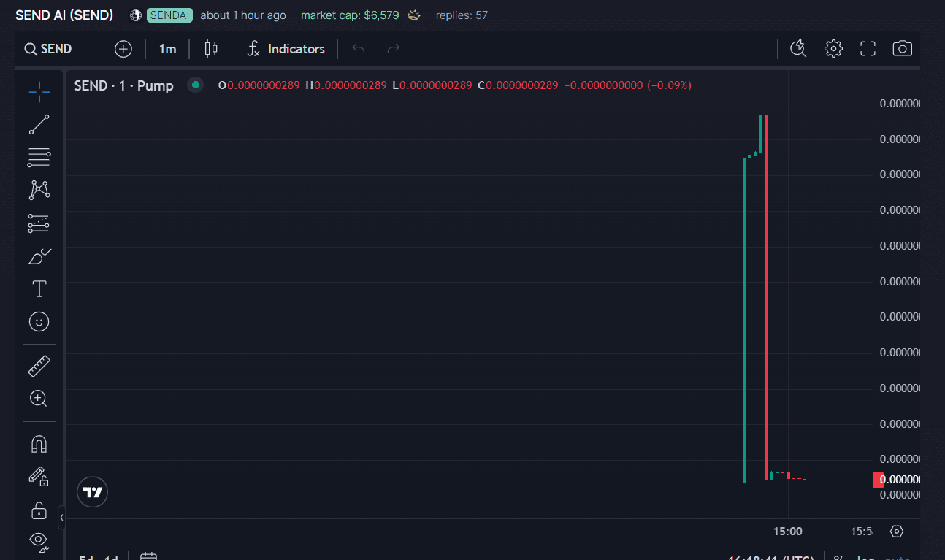
Task: Click the Close value C0.0000000289
Action: (519, 85)
